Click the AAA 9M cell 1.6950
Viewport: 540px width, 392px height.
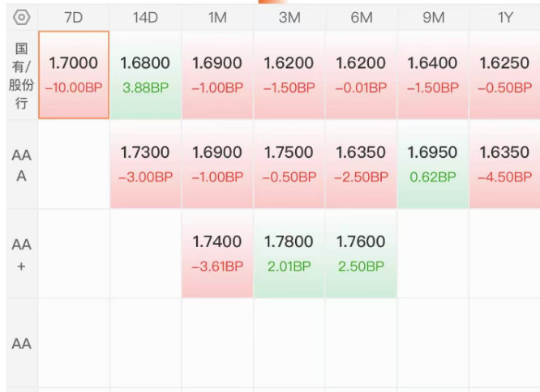(x=433, y=164)
